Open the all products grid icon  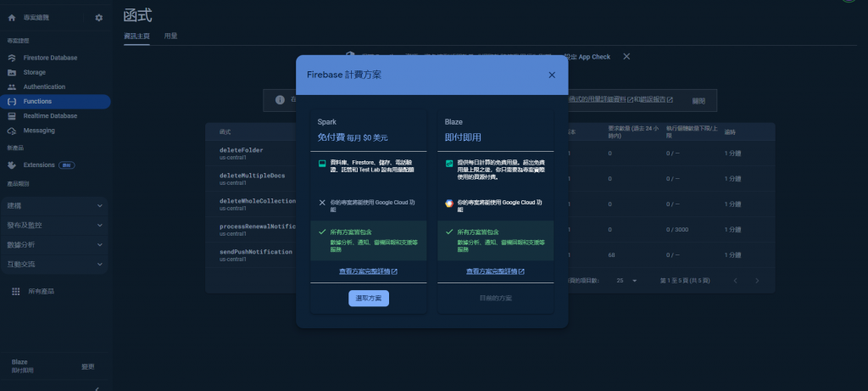[x=15, y=291]
